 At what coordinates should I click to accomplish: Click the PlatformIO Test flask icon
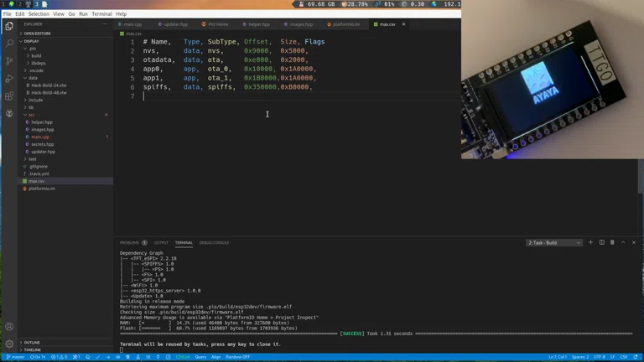pyautogui.click(x=138, y=357)
